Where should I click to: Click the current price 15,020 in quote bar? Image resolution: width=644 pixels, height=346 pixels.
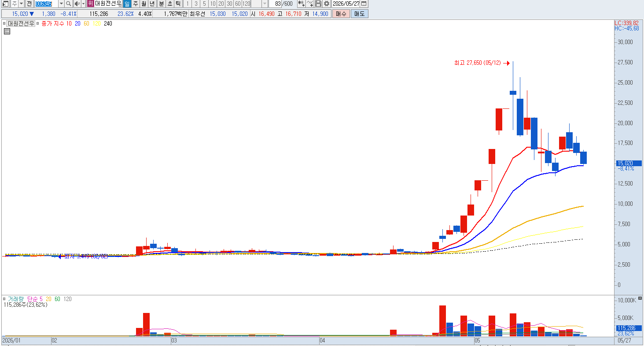pyautogui.click(x=20, y=14)
